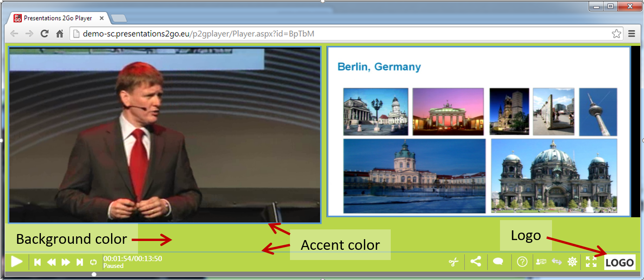Bookmark page with star icon
Viewport: 644px width, 280px height.
click(616, 33)
